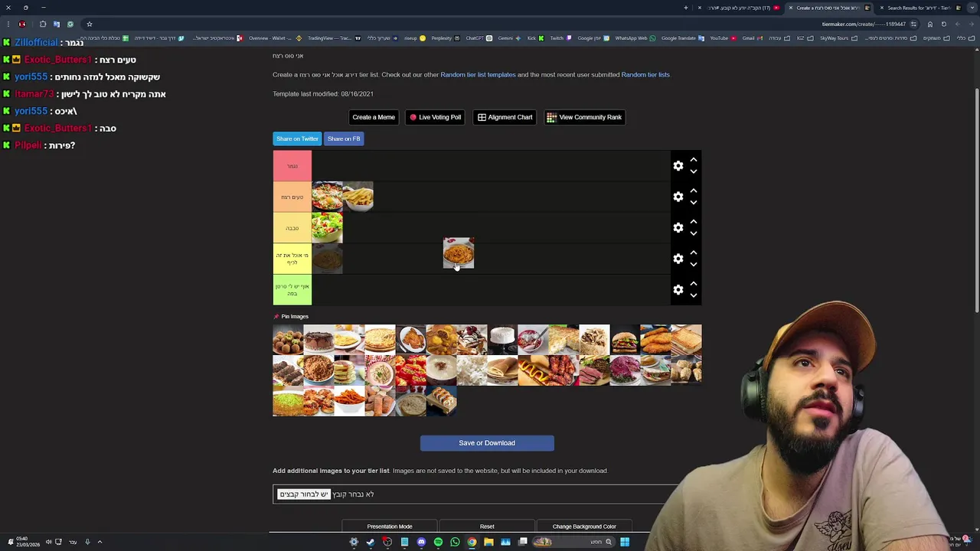Start a Live Voting Poll

[x=436, y=117]
